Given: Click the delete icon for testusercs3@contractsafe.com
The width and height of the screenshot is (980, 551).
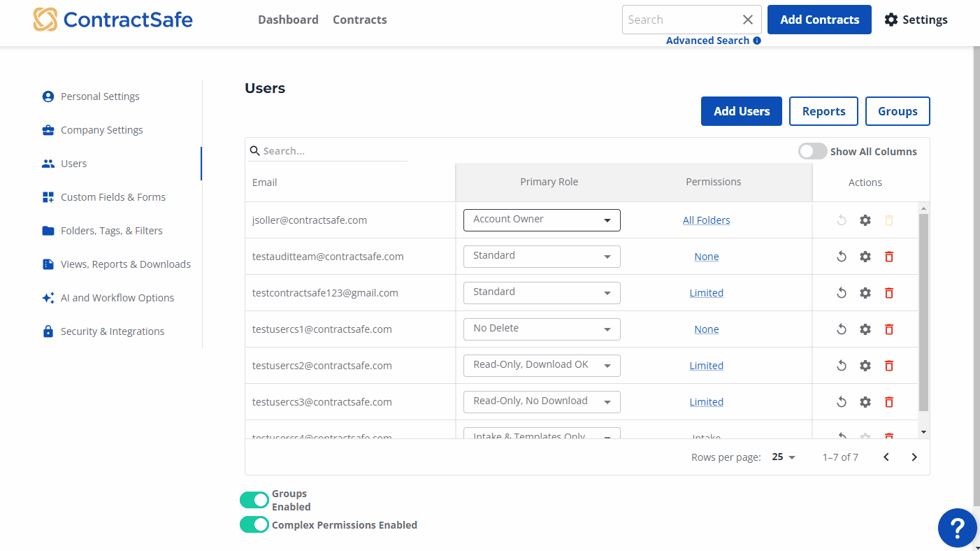Looking at the screenshot, I should click(x=889, y=402).
